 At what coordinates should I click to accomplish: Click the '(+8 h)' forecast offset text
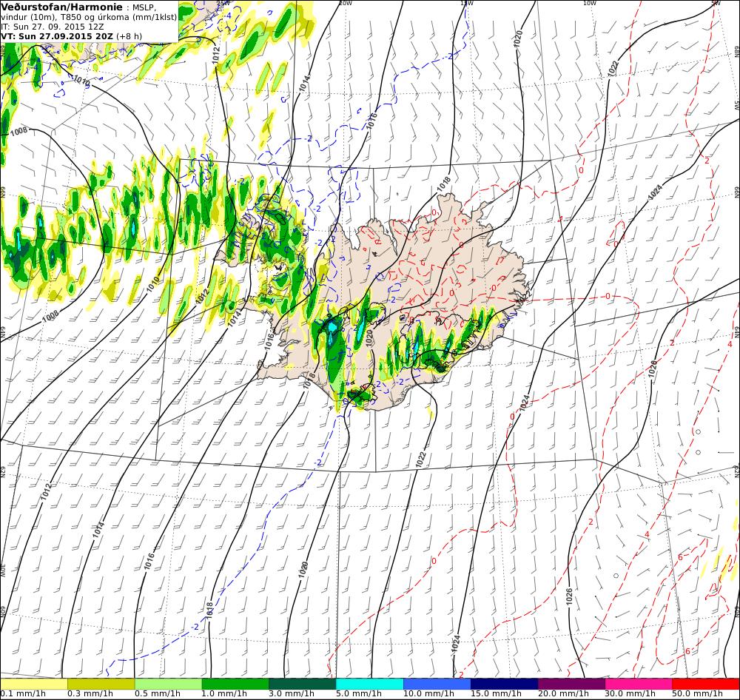pos(129,36)
